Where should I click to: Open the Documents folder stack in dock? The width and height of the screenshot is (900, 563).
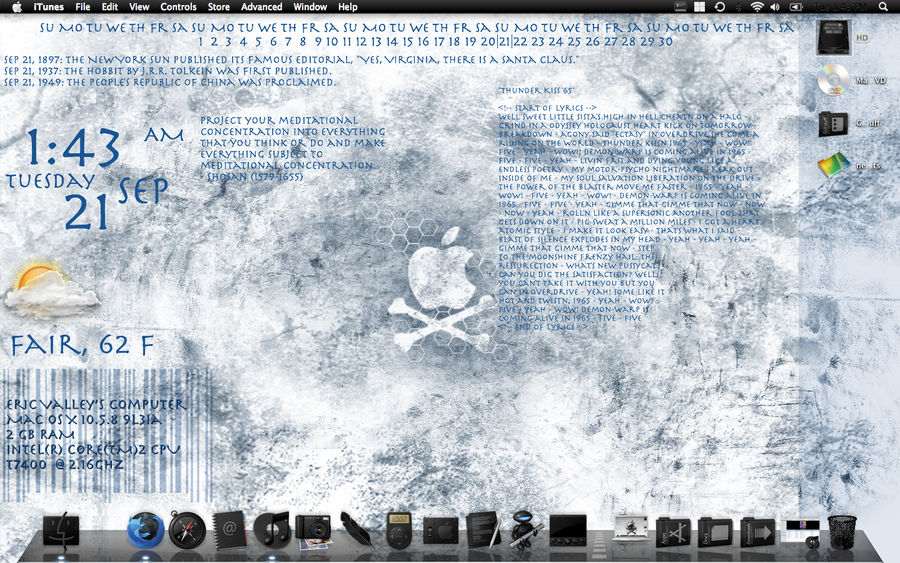pyautogui.click(x=715, y=531)
